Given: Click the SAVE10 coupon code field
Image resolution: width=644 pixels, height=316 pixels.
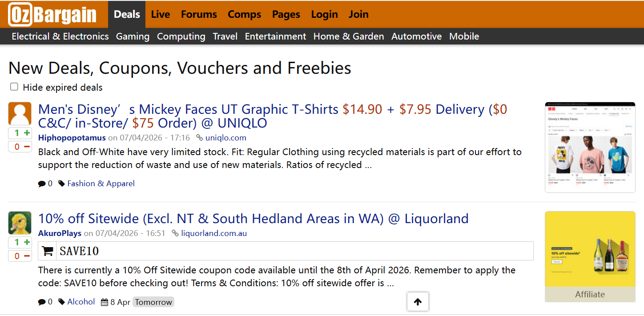Looking at the screenshot, I should pos(294,251).
